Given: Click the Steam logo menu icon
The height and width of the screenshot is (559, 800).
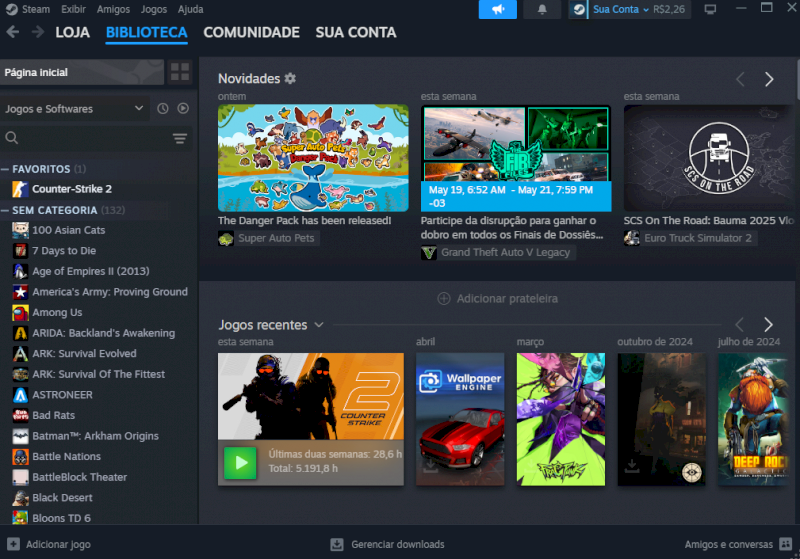Looking at the screenshot, I should (x=11, y=9).
